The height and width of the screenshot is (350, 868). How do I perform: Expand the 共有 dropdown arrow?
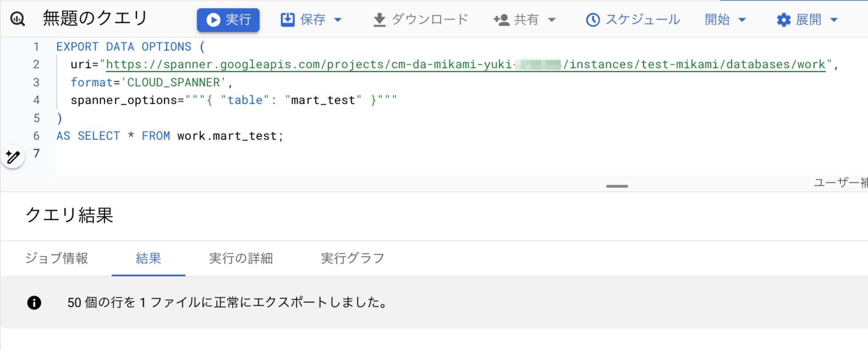(x=552, y=20)
